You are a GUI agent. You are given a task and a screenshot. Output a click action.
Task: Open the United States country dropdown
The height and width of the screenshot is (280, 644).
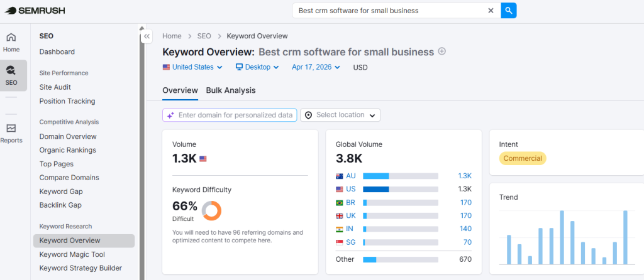coord(192,67)
